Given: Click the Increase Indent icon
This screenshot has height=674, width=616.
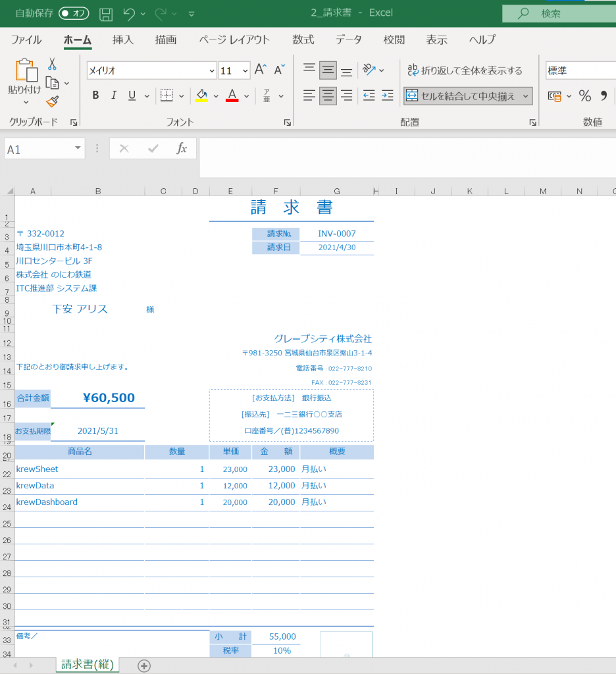Looking at the screenshot, I should [x=388, y=96].
